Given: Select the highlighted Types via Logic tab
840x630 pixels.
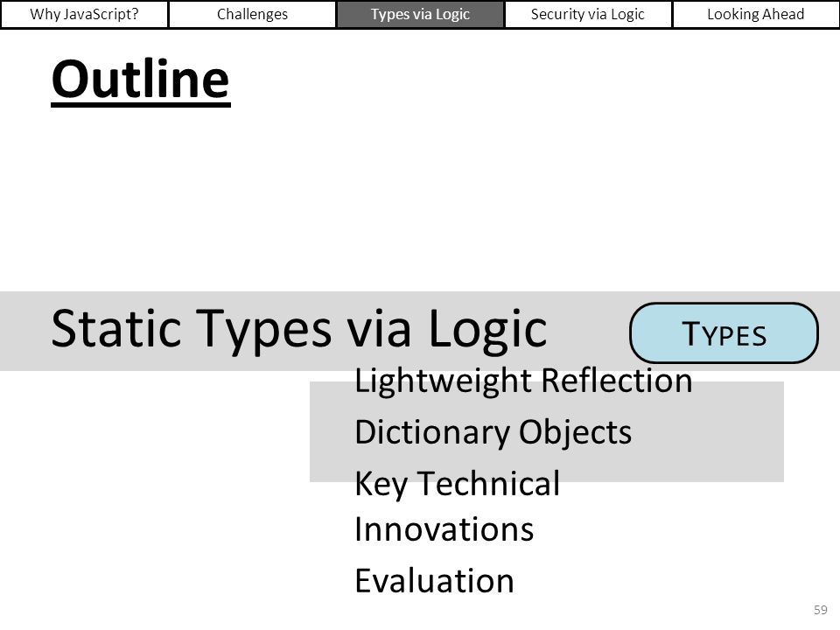Looking at the screenshot, I should click(x=420, y=14).
